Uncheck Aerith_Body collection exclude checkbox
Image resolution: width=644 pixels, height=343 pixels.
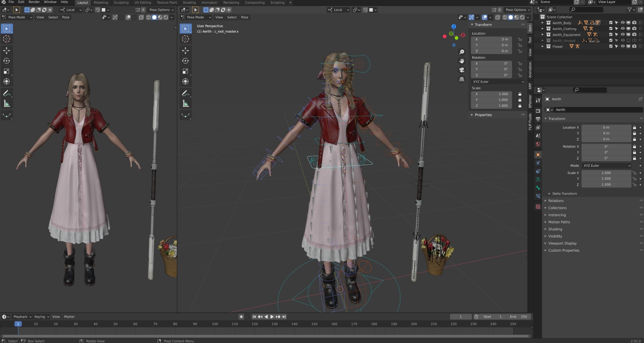point(611,23)
